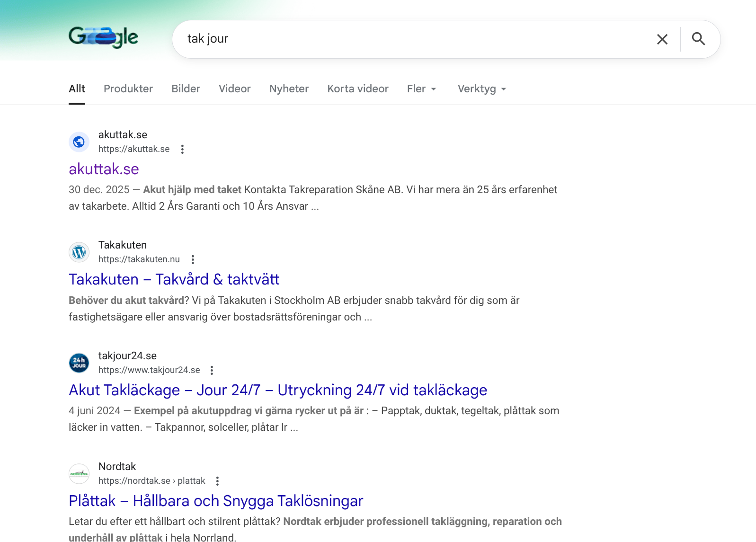The image size is (756, 542).
Task: Click the Nordtak favicon
Action: click(x=79, y=473)
